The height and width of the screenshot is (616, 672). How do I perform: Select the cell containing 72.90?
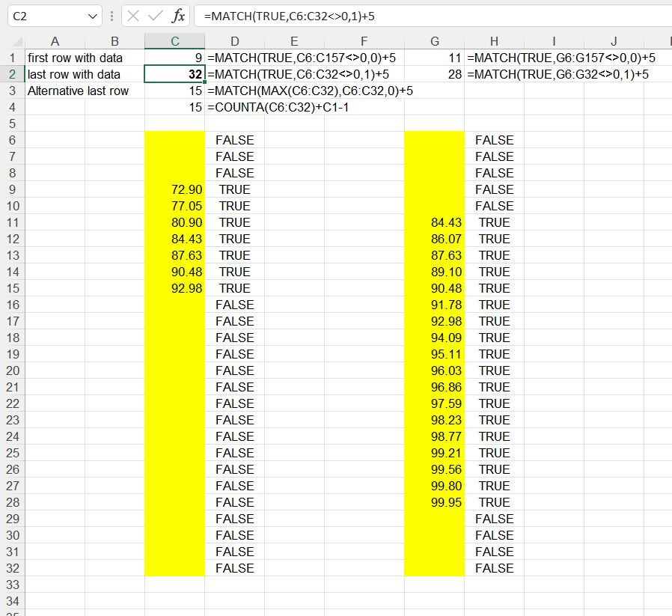174,189
